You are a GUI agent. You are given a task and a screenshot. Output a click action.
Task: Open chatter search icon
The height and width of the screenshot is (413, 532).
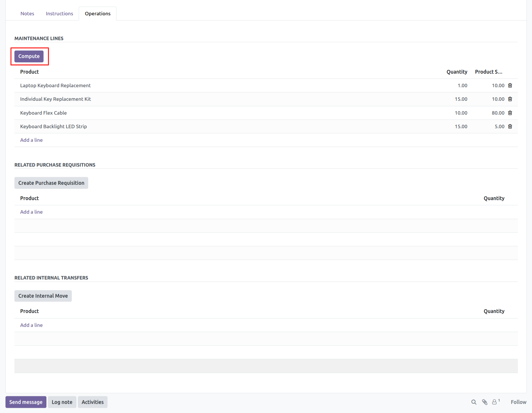click(474, 402)
